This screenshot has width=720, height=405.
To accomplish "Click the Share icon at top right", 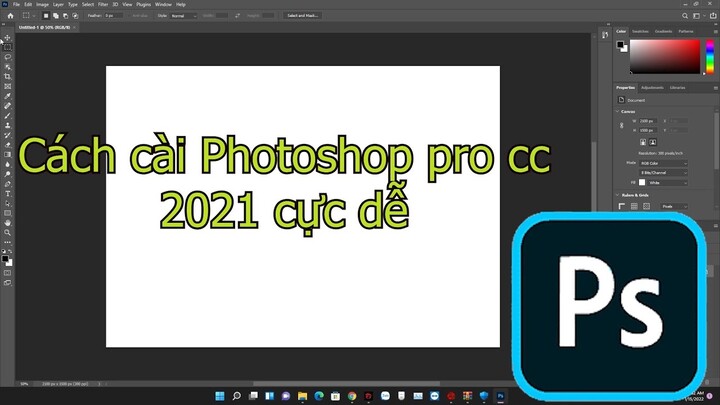I will point(713,16).
